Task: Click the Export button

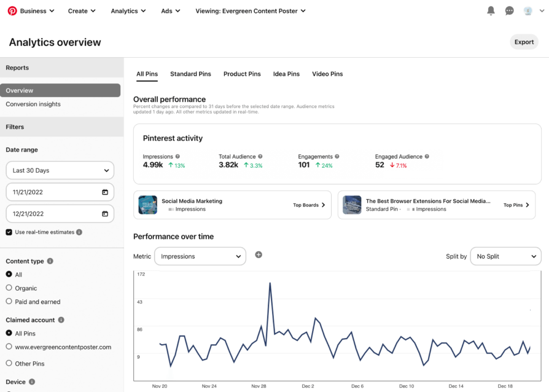Action: click(524, 42)
